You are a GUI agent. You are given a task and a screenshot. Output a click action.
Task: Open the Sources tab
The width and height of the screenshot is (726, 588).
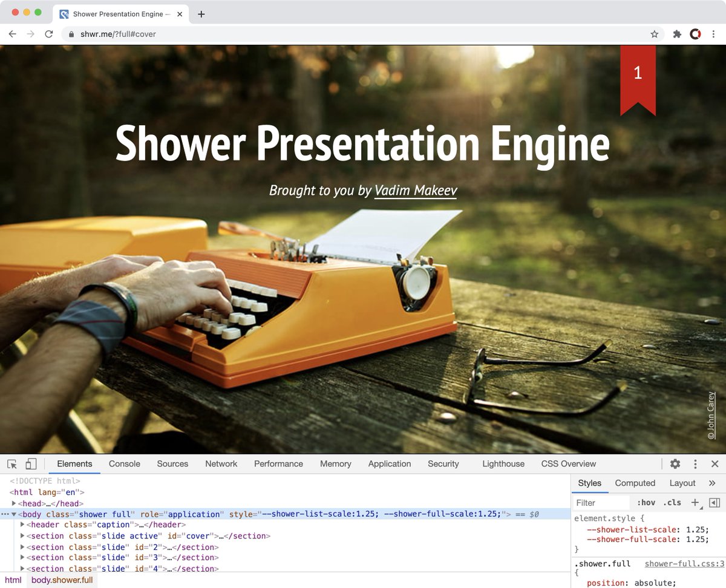(172, 464)
